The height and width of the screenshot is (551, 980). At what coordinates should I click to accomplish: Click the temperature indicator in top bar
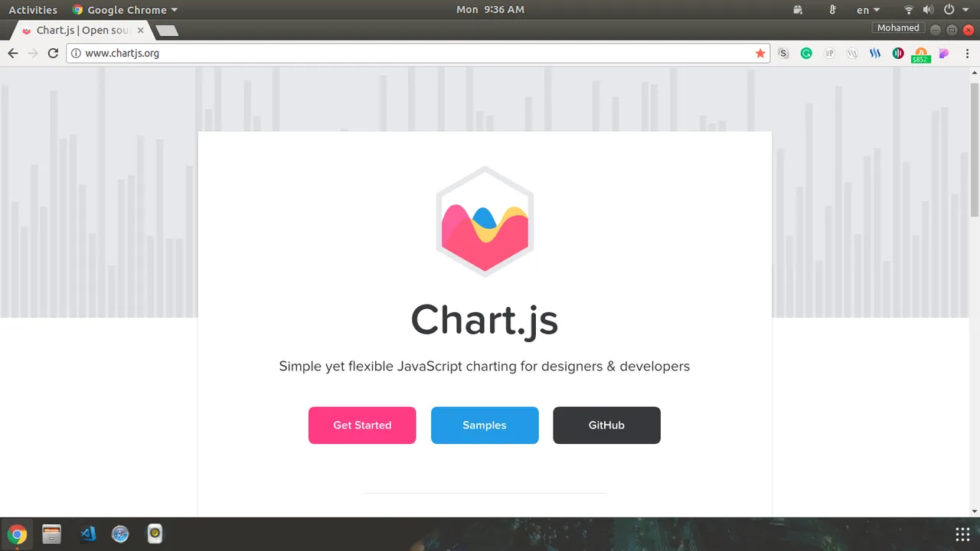pos(833,10)
